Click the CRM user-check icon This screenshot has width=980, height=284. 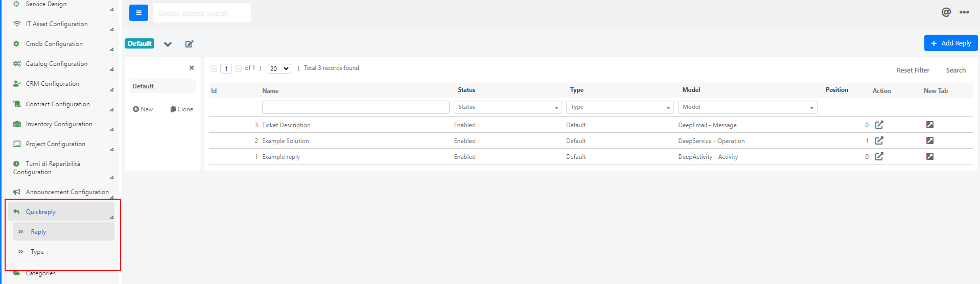pyautogui.click(x=17, y=84)
